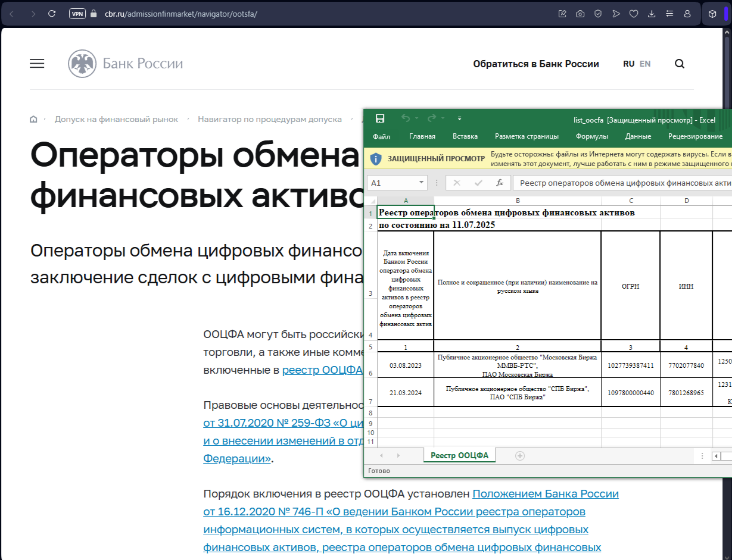Open the browser profile account icon
Image resolution: width=732 pixels, height=560 pixels.
687,14
